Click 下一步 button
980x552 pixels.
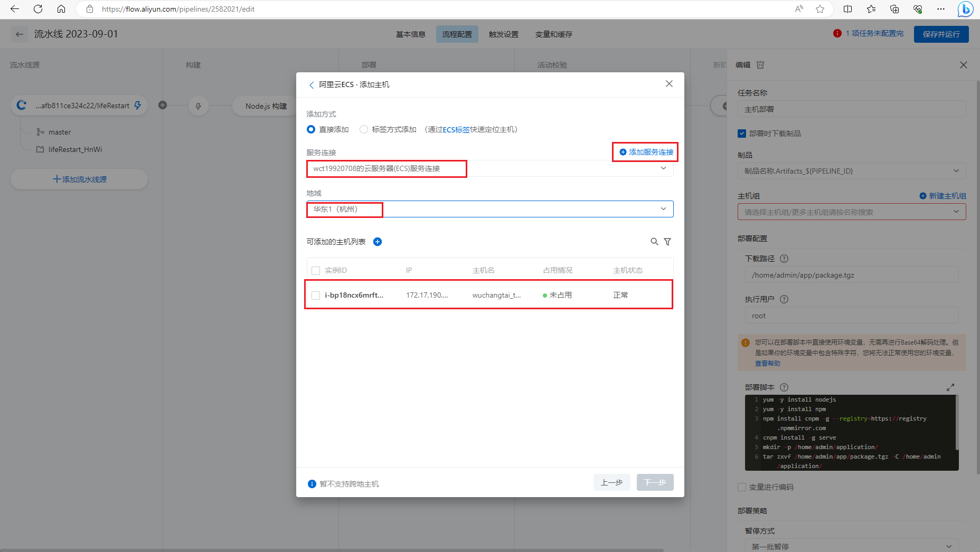pyautogui.click(x=655, y=482)
